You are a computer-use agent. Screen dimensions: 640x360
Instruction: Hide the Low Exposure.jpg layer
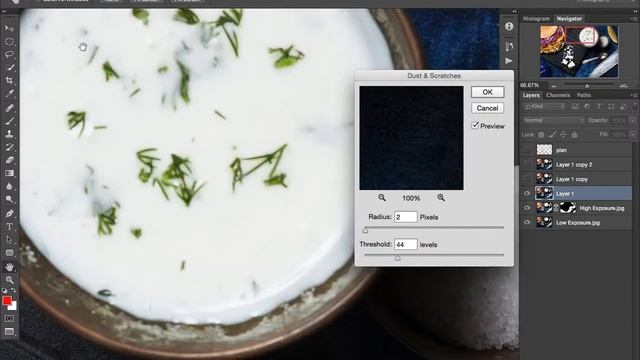(527, 222)
